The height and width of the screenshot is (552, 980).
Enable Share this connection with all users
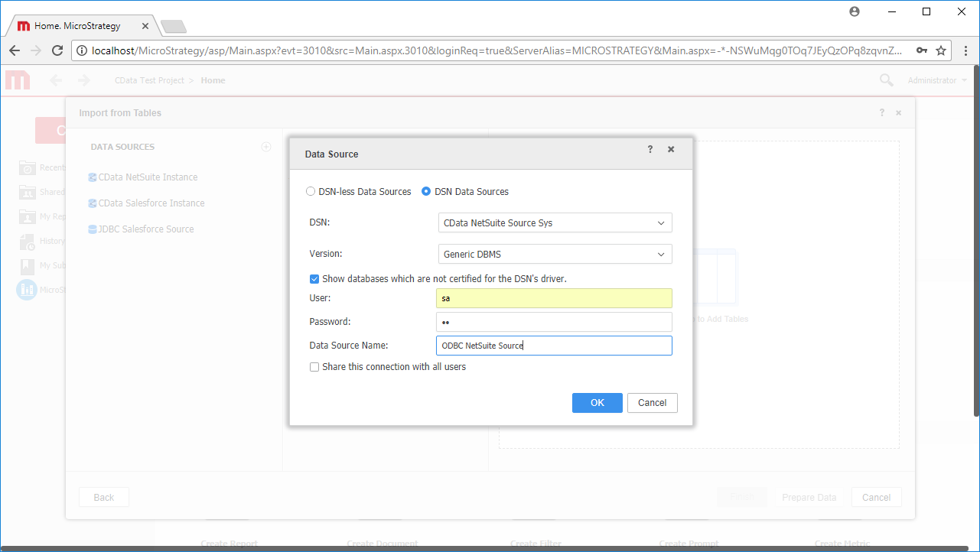pyautogui.click(x=314, y=367)
